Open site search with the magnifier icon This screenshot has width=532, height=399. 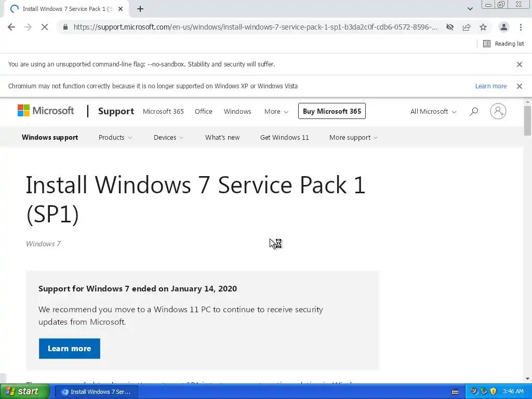tap(474, 111)
